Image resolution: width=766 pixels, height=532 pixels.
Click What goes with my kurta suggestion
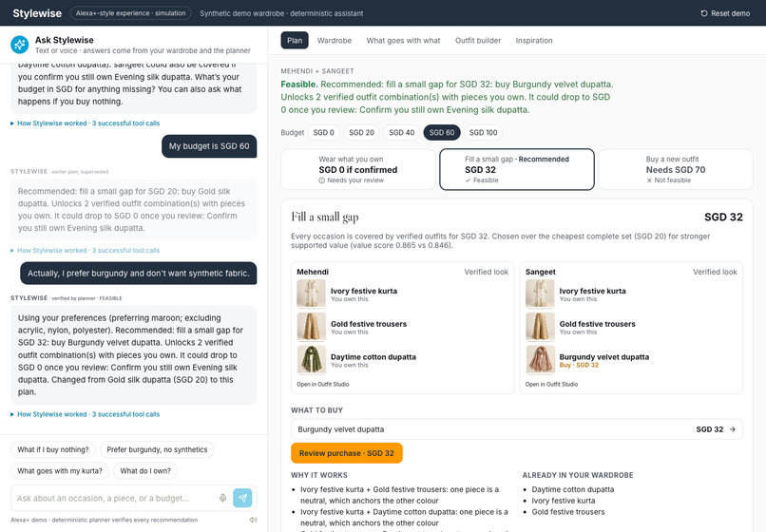60,471
